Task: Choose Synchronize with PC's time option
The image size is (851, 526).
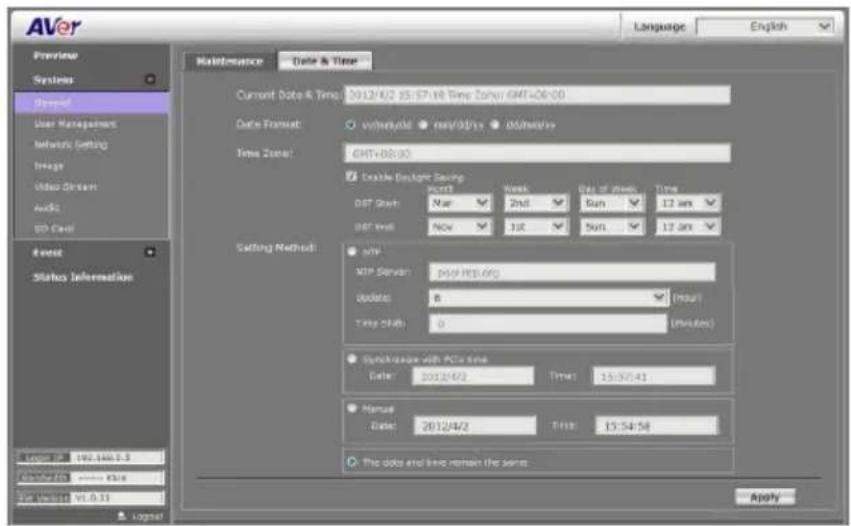Action: tap(352, 359)
